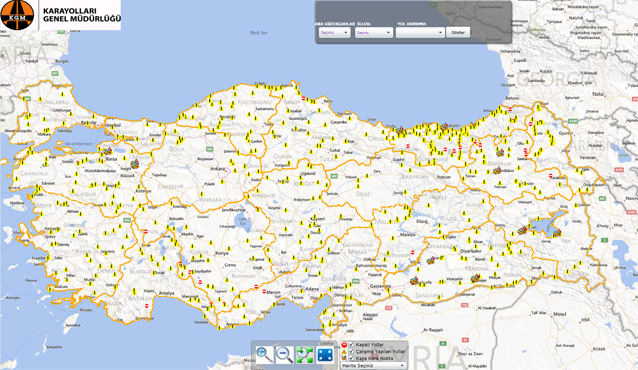The width and height of the screenshot is (638, 370).
Task: Click the yellow warning legend icon
Action: [x=344, y=351]
